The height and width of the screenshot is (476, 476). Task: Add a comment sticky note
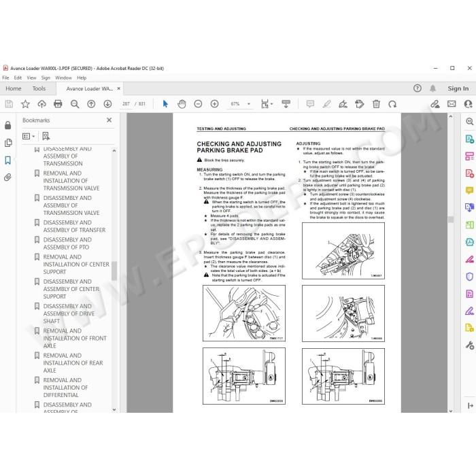310,104
